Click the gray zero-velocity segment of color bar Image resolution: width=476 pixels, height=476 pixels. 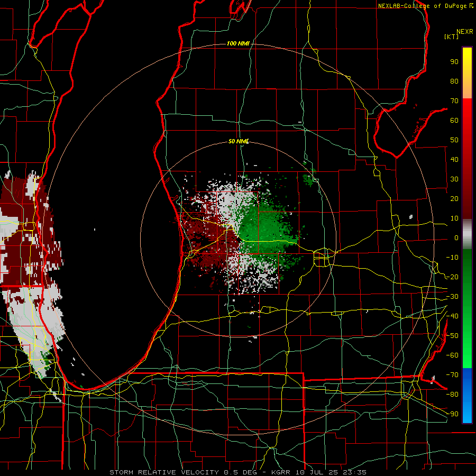coord(467,234)
